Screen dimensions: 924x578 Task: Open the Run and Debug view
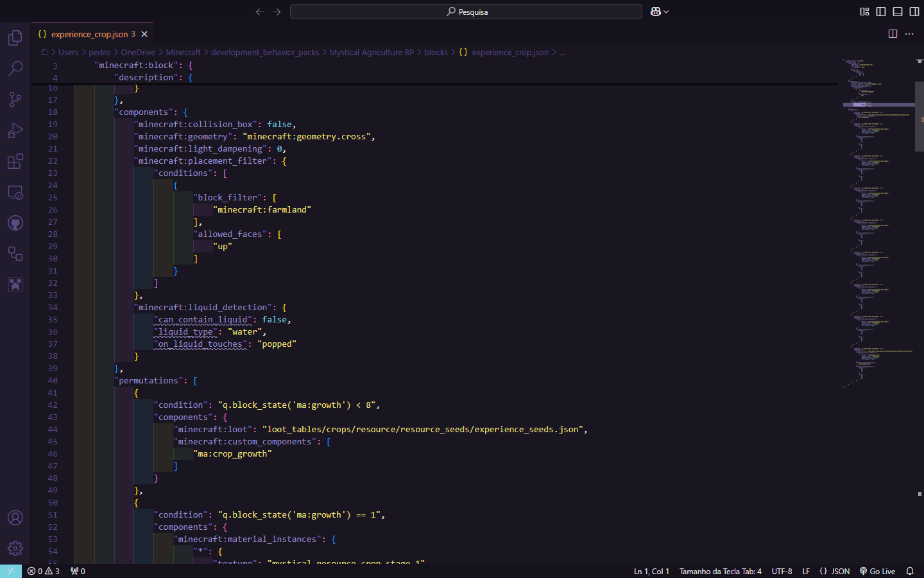tap(15, 130)
